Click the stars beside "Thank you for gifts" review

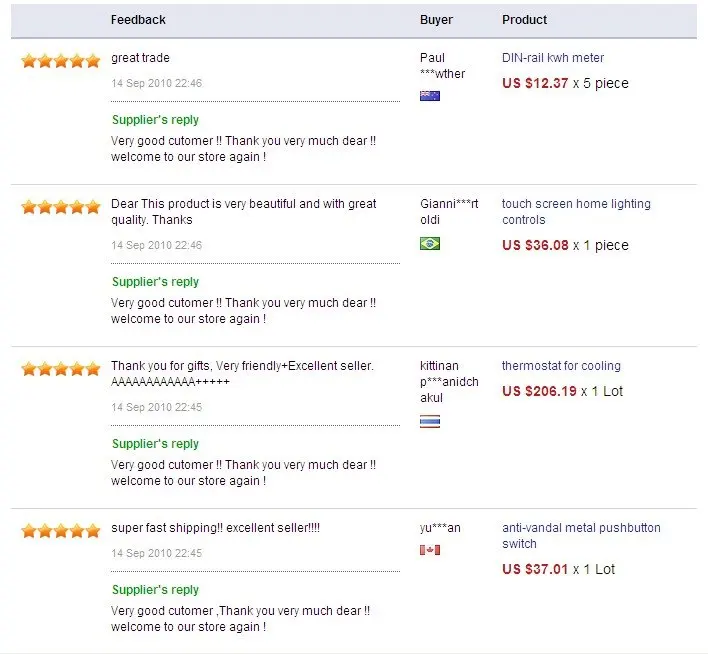tap(61, 368)
